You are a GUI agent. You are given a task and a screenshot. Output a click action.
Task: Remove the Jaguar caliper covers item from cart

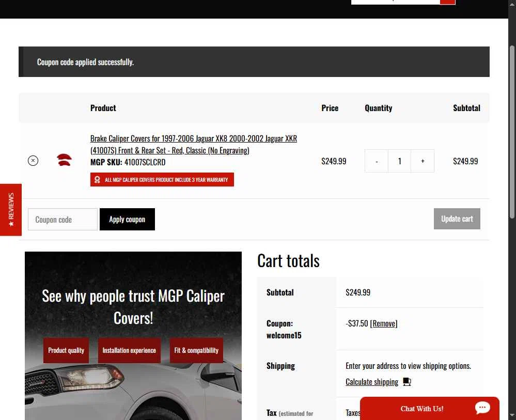tap(33, 161)
